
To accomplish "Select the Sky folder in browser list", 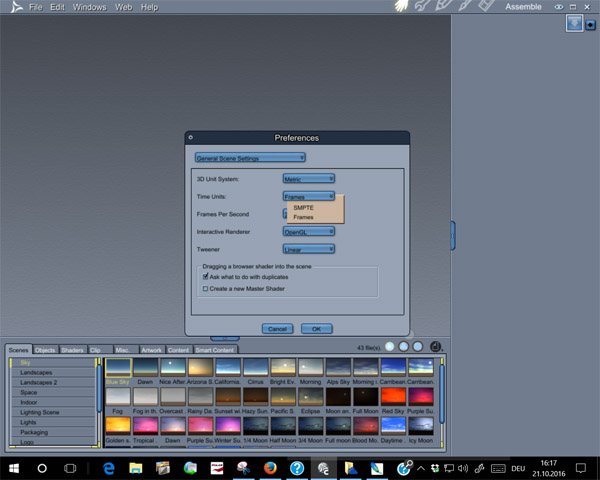I will [53, 362].
